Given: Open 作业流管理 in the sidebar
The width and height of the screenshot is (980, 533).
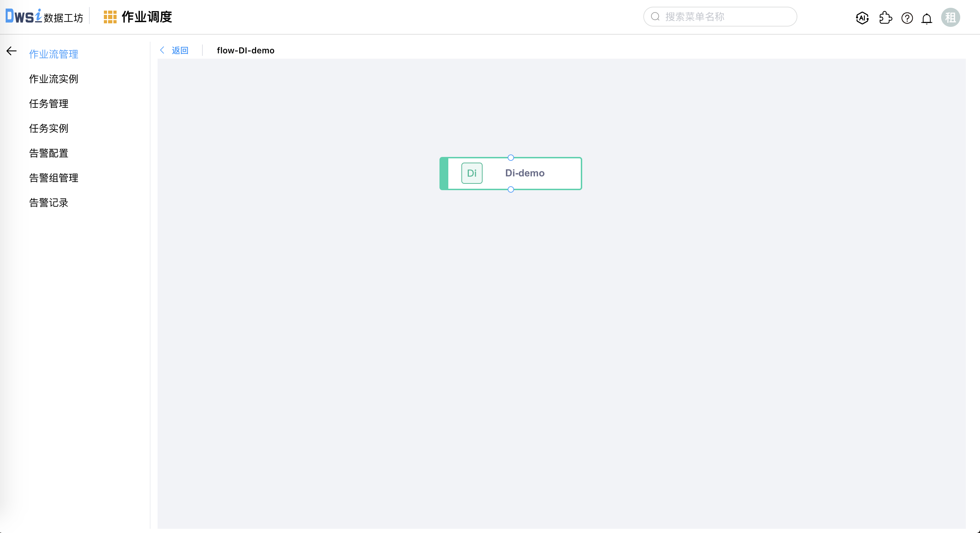Looking at the screenshot, I should click(54, 54).
